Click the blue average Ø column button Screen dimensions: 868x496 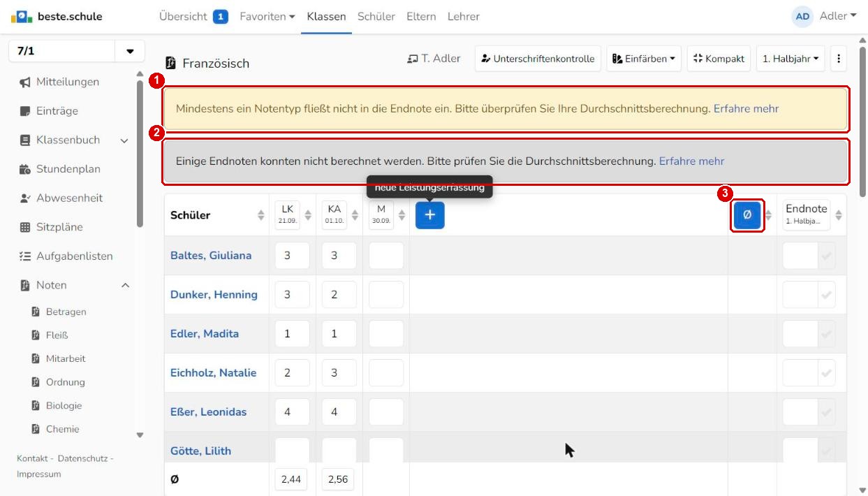coord(747,215)
